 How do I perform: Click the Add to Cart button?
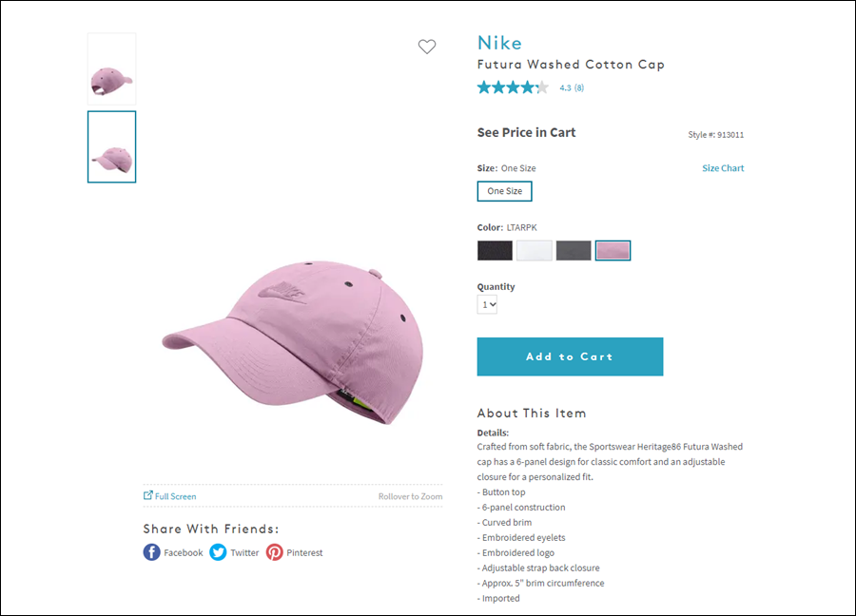tap(570, 356)
